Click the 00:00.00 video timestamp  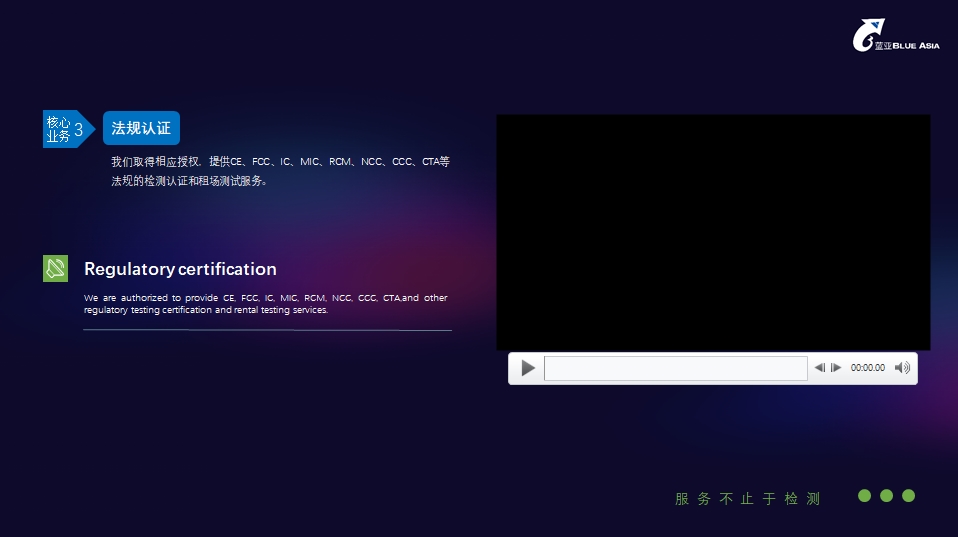point(867,368)
